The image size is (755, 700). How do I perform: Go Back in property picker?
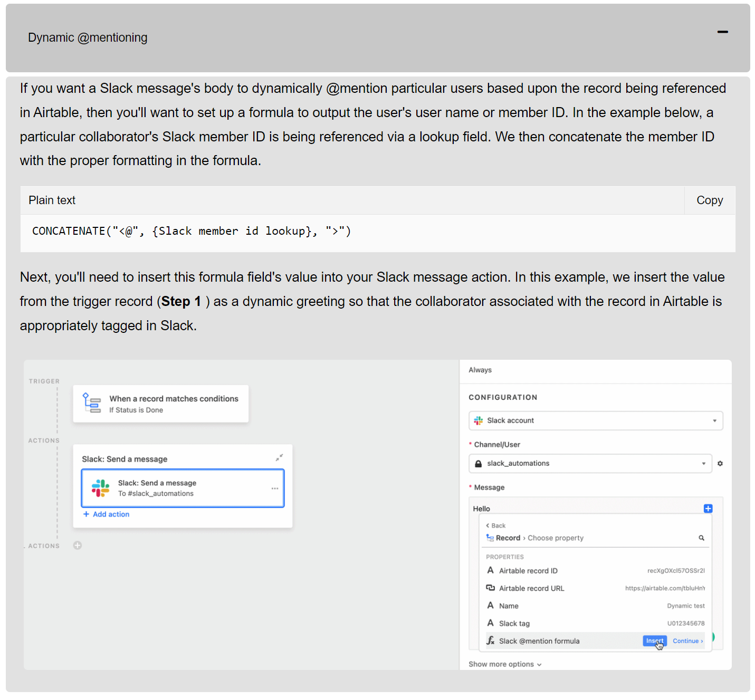pyautogui.click(x=495, y=525)
